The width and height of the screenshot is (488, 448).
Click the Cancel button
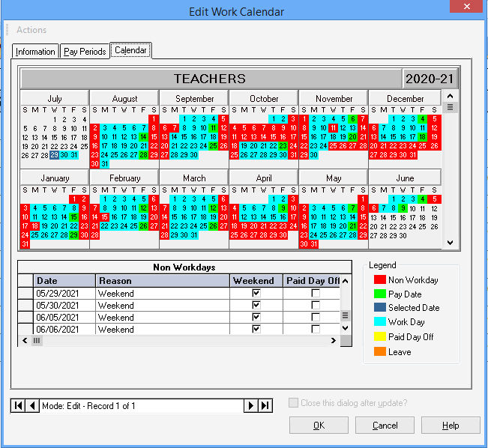(385, 426)
